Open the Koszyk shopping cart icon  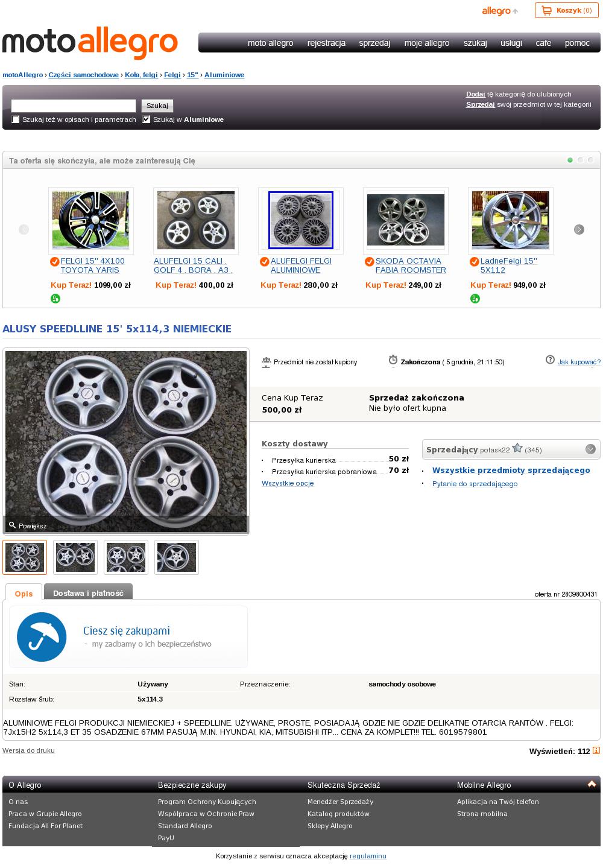point(547,10)
